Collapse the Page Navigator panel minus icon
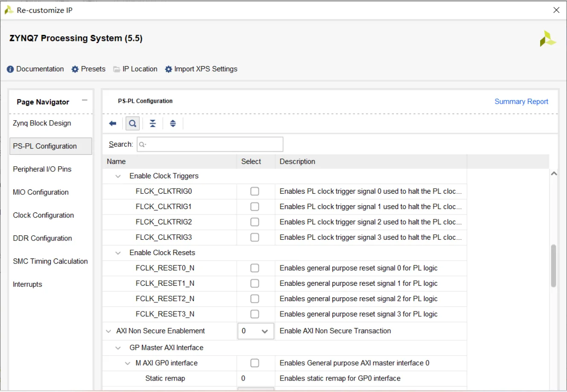The image size is (567, 392). coord(84,100)
